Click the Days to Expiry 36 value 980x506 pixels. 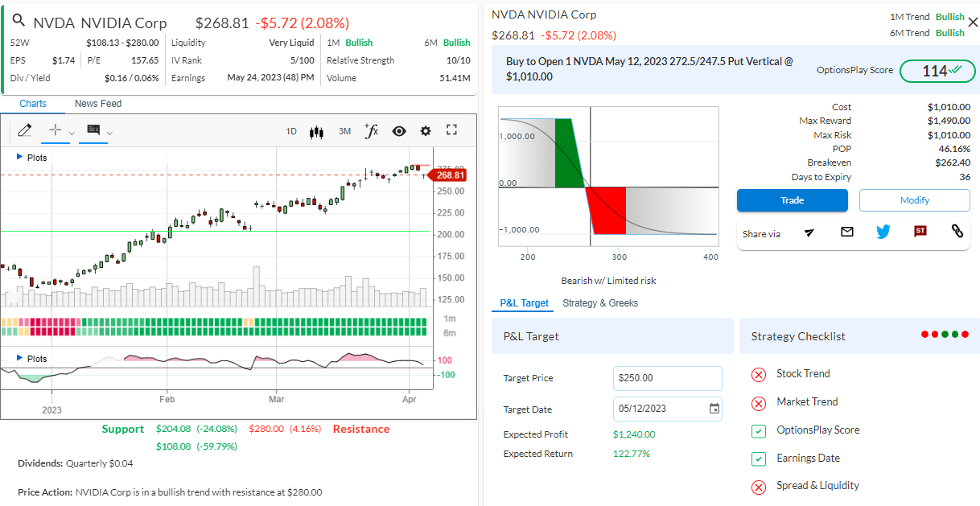coord(965,177)
